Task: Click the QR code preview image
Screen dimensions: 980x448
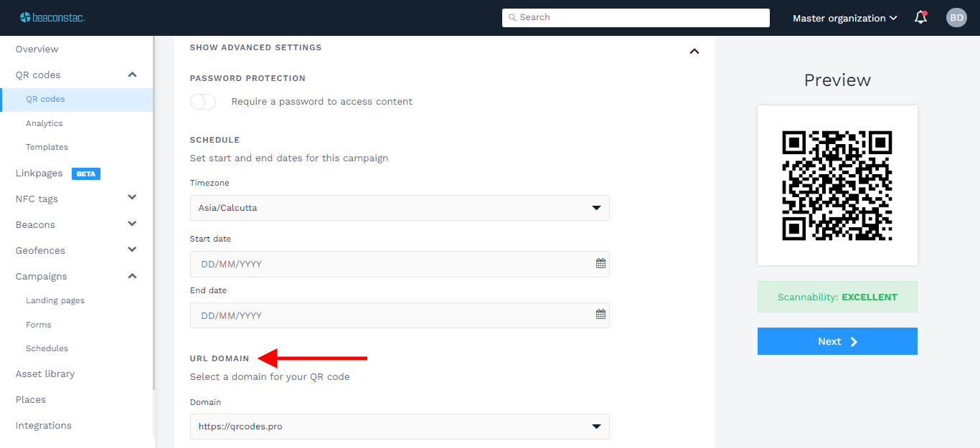Action: click(x=837, y=186)
